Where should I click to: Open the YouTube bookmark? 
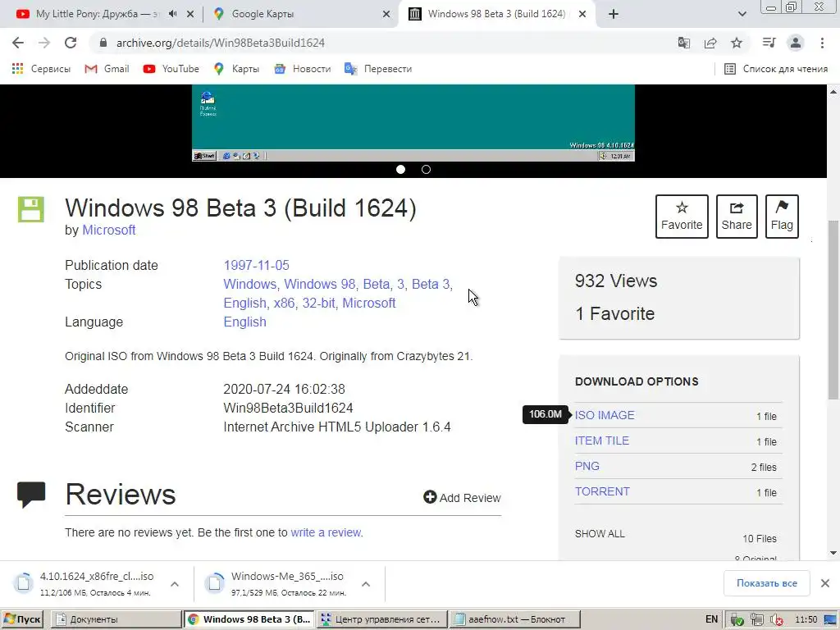click(171, 69)
